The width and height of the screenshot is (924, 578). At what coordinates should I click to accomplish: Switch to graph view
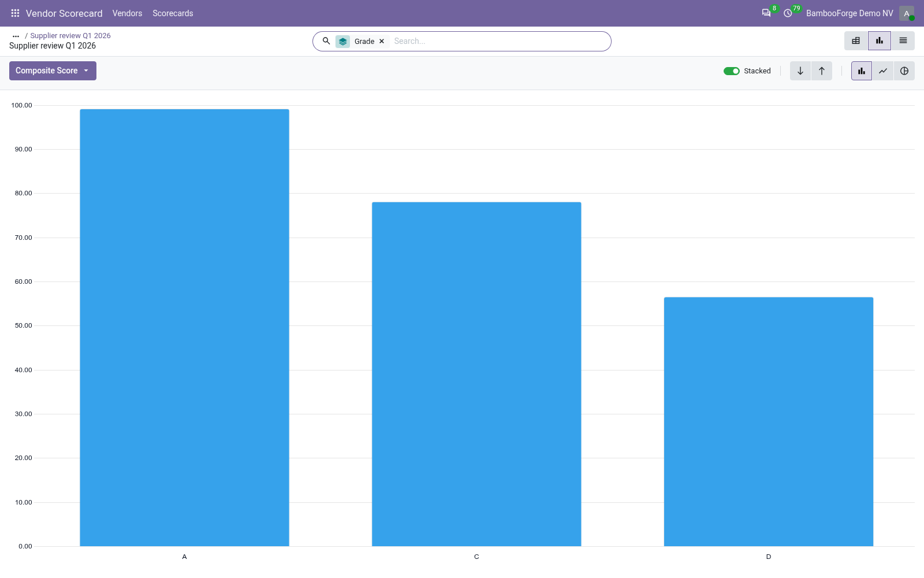point(880,40)
